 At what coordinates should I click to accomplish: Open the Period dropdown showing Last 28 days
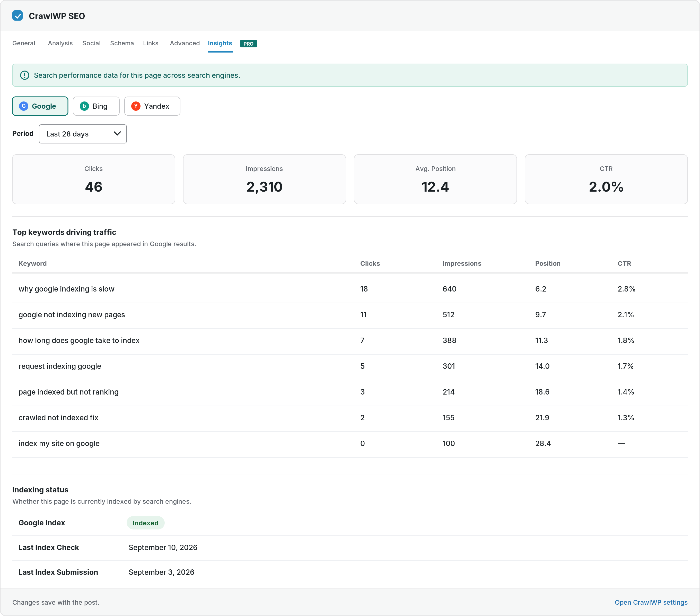(83, 134)
